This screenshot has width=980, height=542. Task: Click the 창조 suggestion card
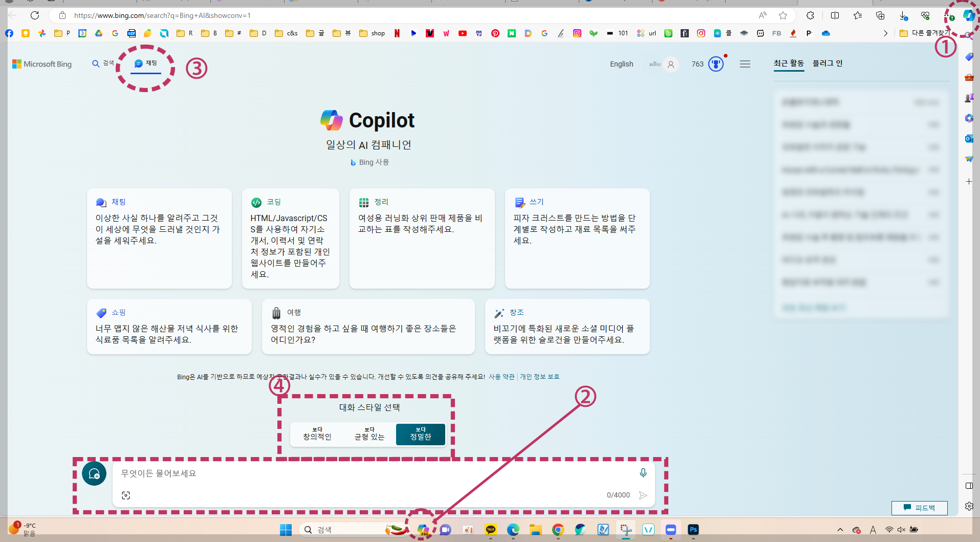click(568, 327)
